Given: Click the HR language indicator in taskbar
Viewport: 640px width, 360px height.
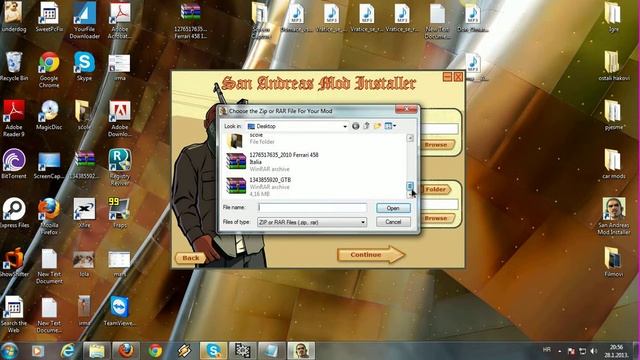Looking at the screenshot, I should point(547,350).
